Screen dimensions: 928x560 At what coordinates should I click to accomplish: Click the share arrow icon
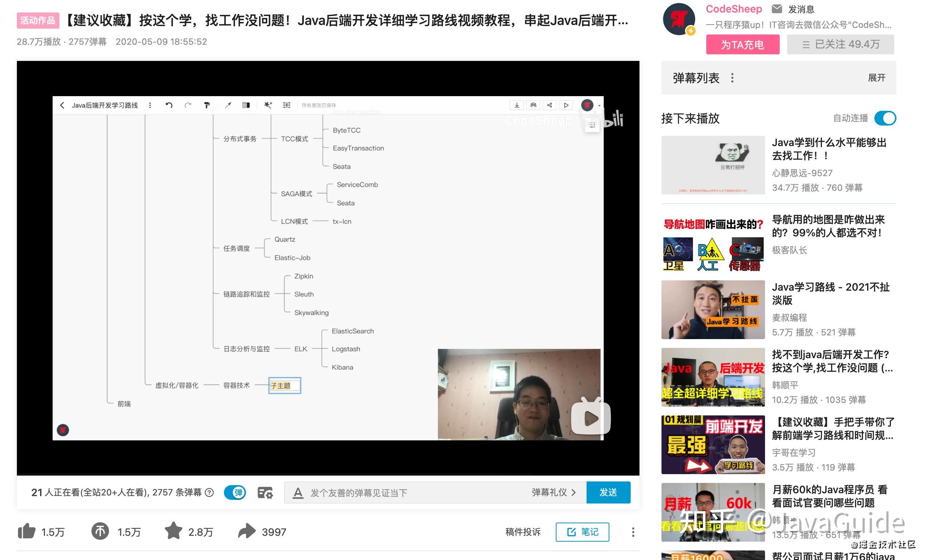pos(247,531)
